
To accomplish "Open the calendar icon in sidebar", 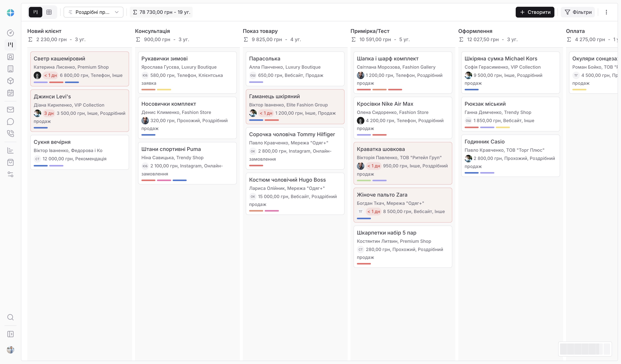I will [10, 93].
